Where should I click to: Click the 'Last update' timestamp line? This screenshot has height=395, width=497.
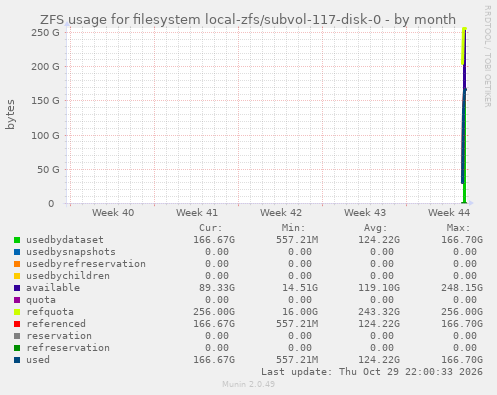(x=372, y=372)
